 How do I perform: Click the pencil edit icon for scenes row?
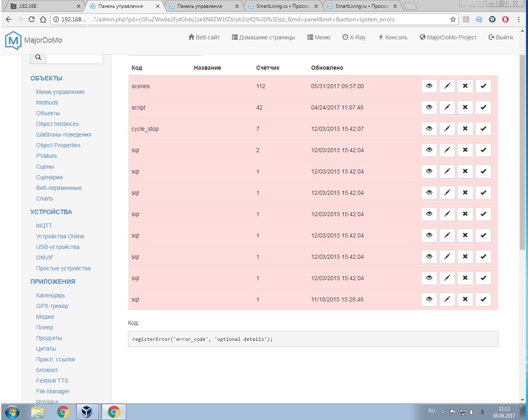447,86
